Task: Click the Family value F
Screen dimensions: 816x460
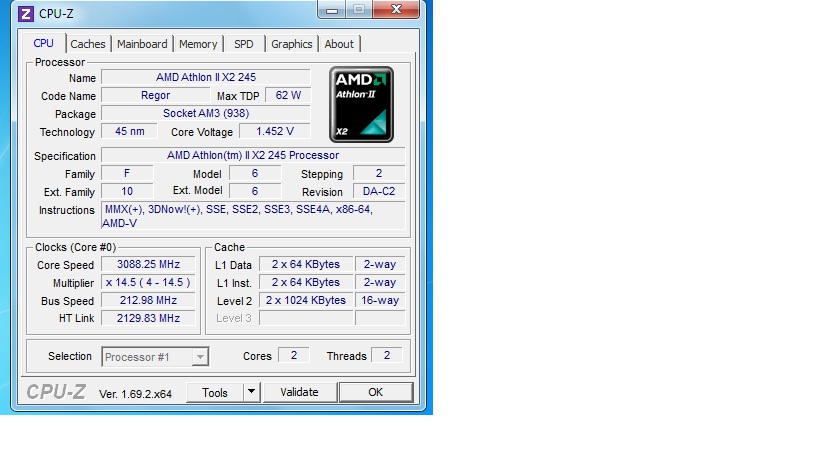Action: tap(127, 173)
